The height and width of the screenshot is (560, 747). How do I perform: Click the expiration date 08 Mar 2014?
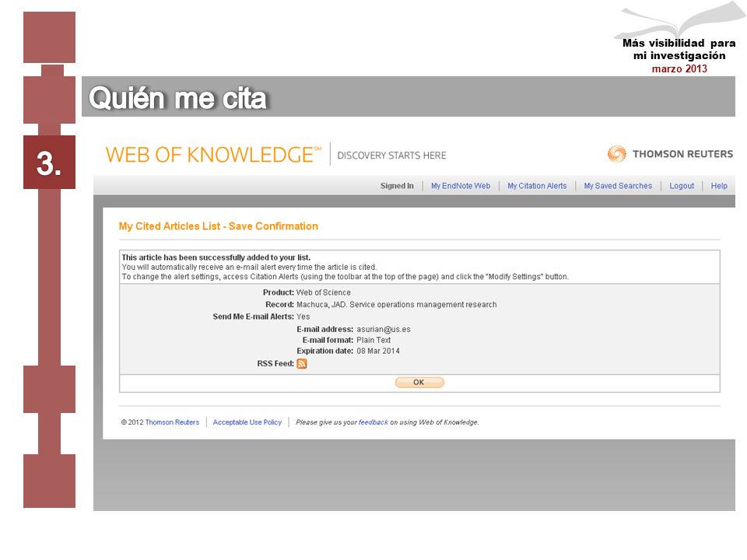tap(378, 351)
